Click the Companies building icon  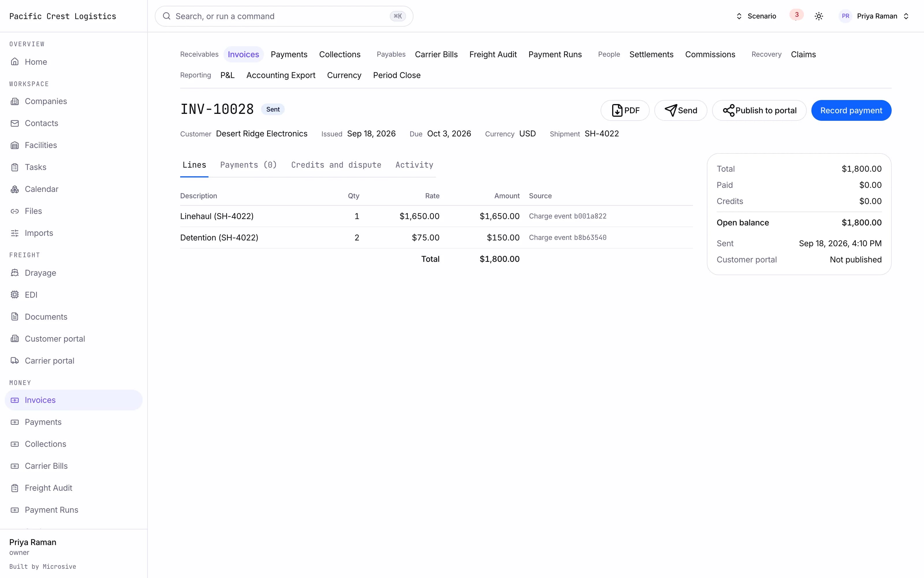click(x=14, y=101)
